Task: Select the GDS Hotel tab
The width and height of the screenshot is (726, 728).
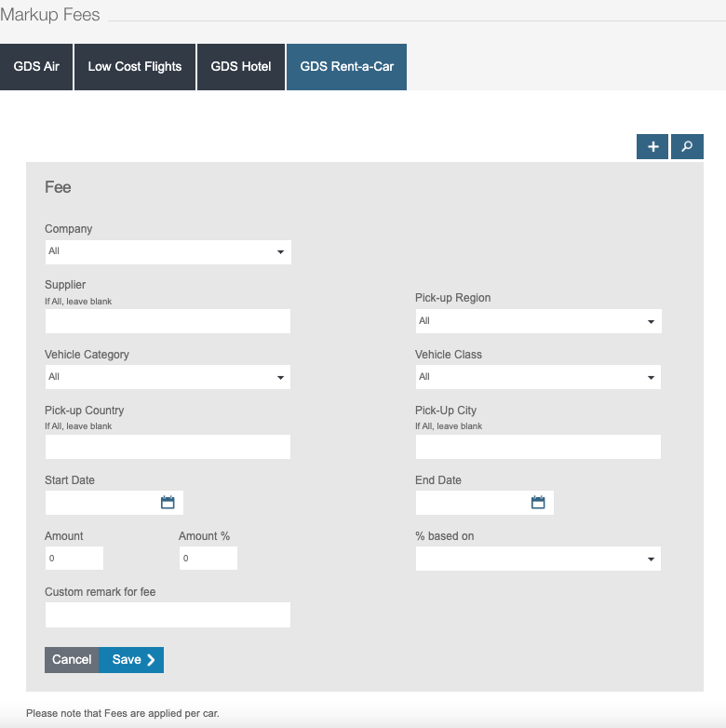Action: [x=241, y=67]
